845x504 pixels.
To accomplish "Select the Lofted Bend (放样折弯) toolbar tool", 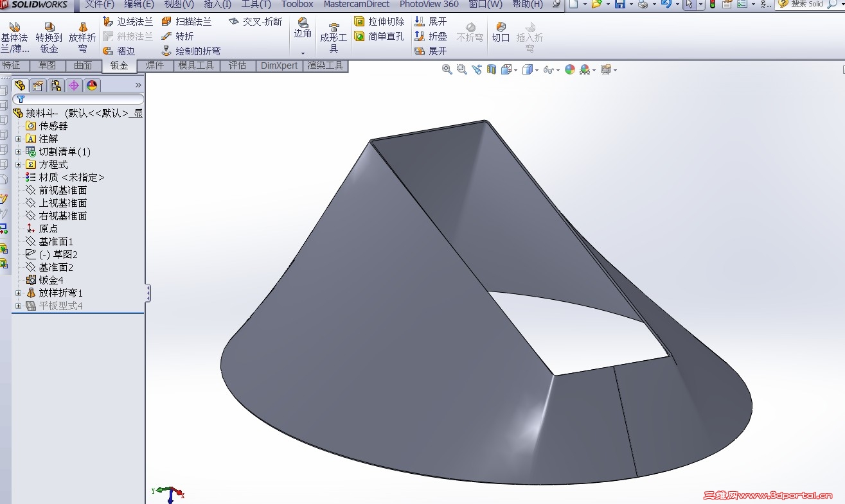I will (82, 37).
